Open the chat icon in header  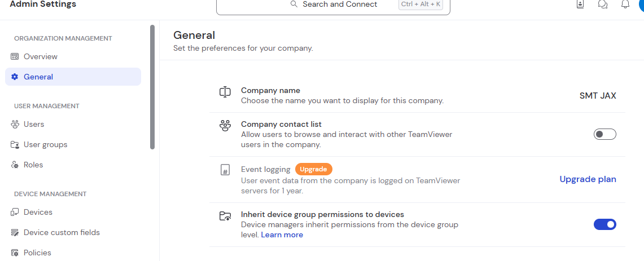point(602,5)
